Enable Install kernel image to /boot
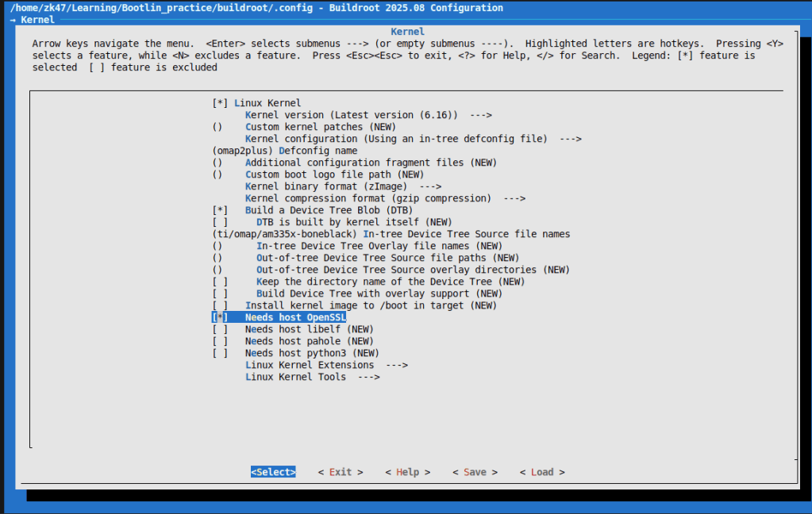This screenshot has width=812, height=514. click(x=221, y=305)
